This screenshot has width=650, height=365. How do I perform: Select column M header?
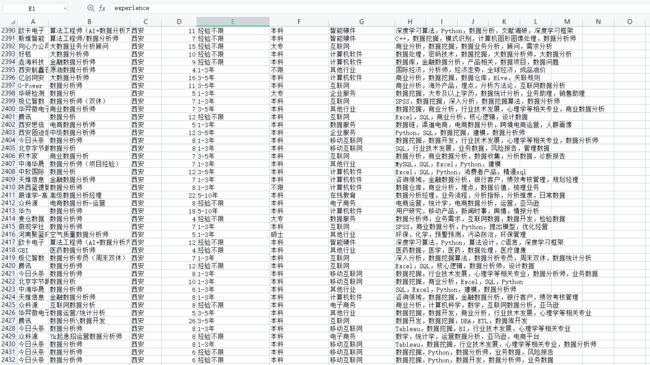pos(567,22)
